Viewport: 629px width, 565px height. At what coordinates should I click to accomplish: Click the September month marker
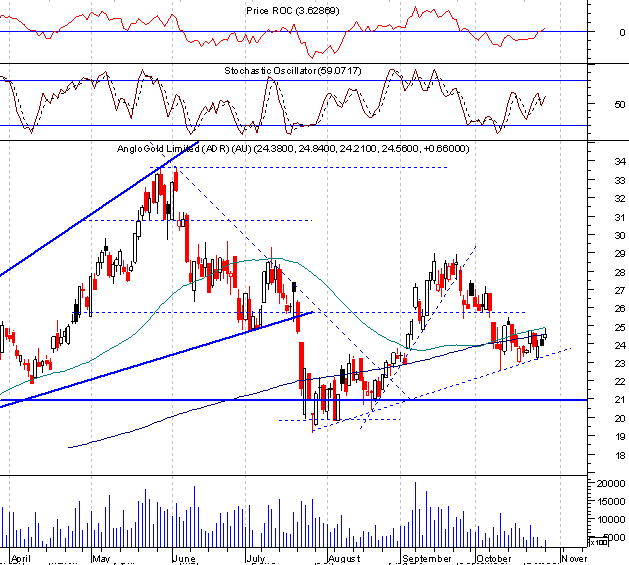click(x=427, y=559)
